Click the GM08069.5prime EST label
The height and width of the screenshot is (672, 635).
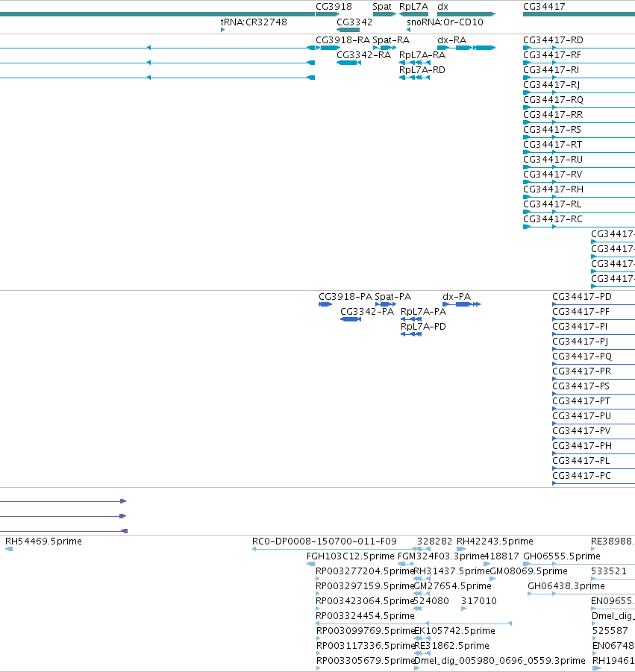tap(528, 571)
